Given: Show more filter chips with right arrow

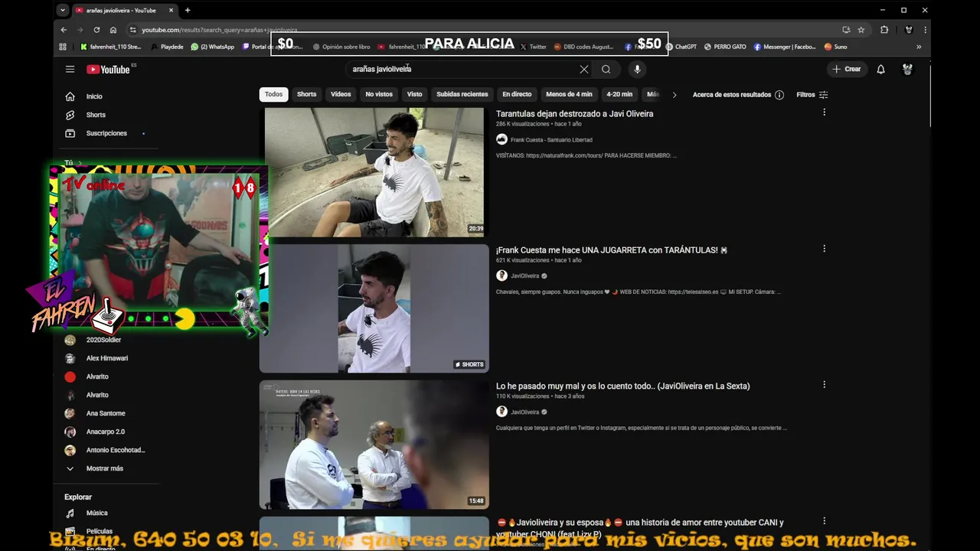Looking at the screenshot, I should click(674, 95).
